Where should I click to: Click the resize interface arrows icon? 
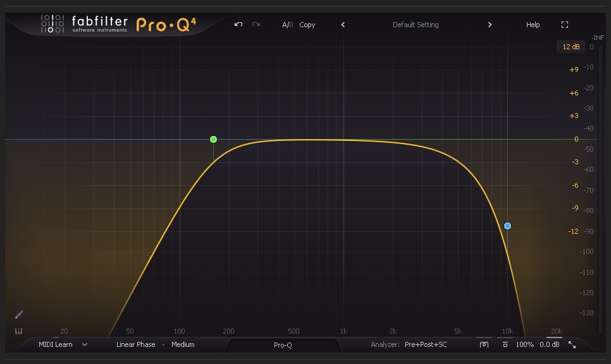click(572, 344)
